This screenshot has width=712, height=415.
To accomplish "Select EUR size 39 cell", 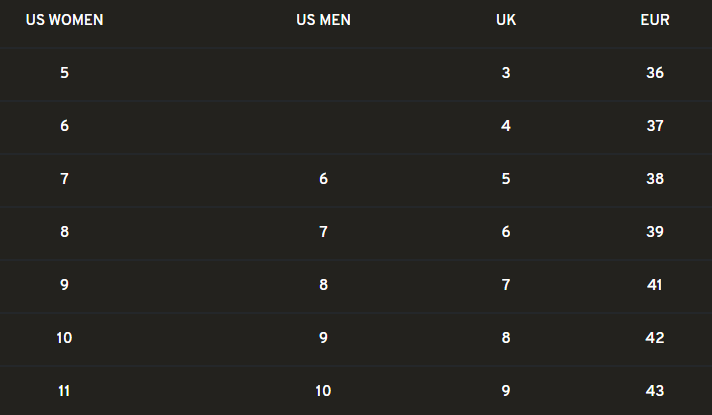I will (x=655, y=232).
